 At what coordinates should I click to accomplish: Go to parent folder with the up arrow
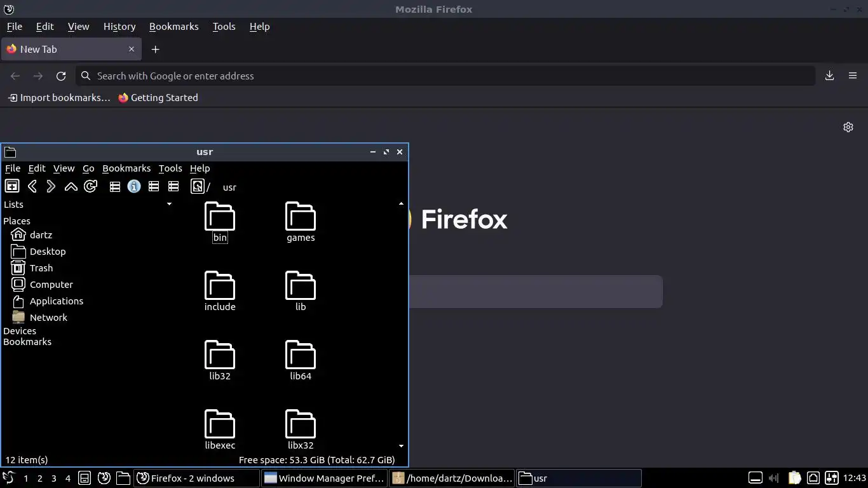tap(71, 186)
